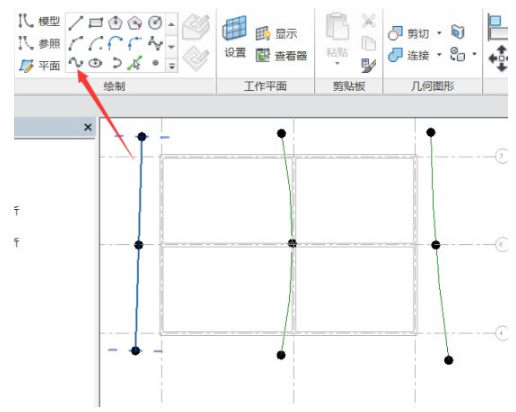Select the Partial Ellipse tool
Image resolution: width=516 pixels, height=412 pixels.
116,63
